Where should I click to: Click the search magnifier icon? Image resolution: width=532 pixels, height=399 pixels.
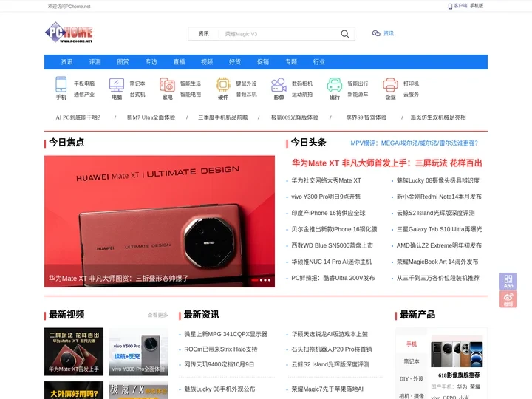pos(345,33)
